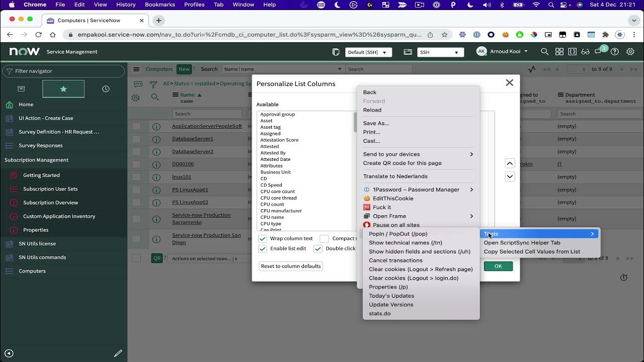Click the page number field showing 1
This screenshot has width=644, height=362.
[577, 69]
